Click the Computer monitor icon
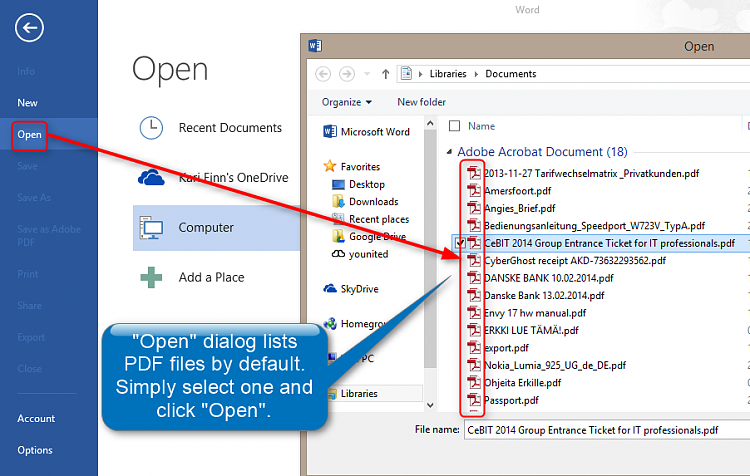Screen dimensions: 750x476 151,228
